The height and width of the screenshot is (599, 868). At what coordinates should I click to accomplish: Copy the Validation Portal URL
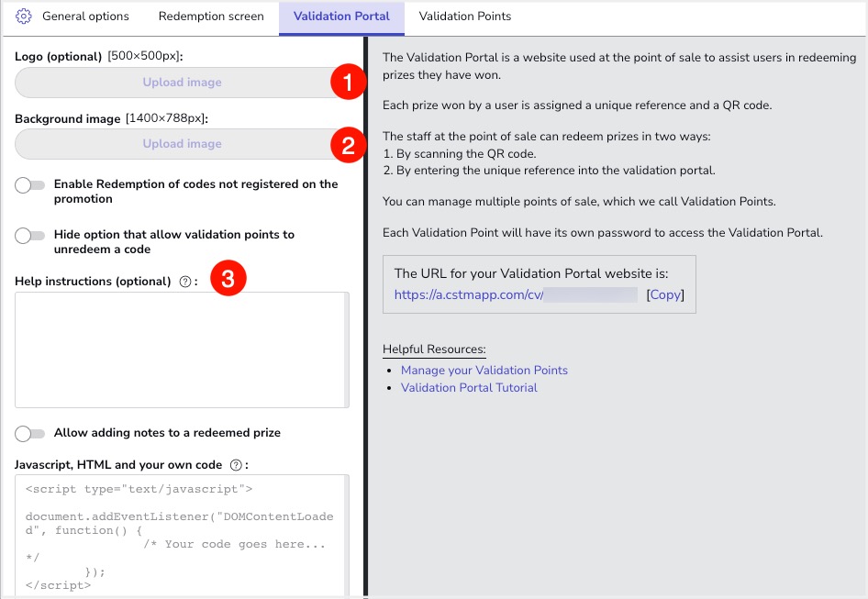pyautogui.click(x=665, y=294)
